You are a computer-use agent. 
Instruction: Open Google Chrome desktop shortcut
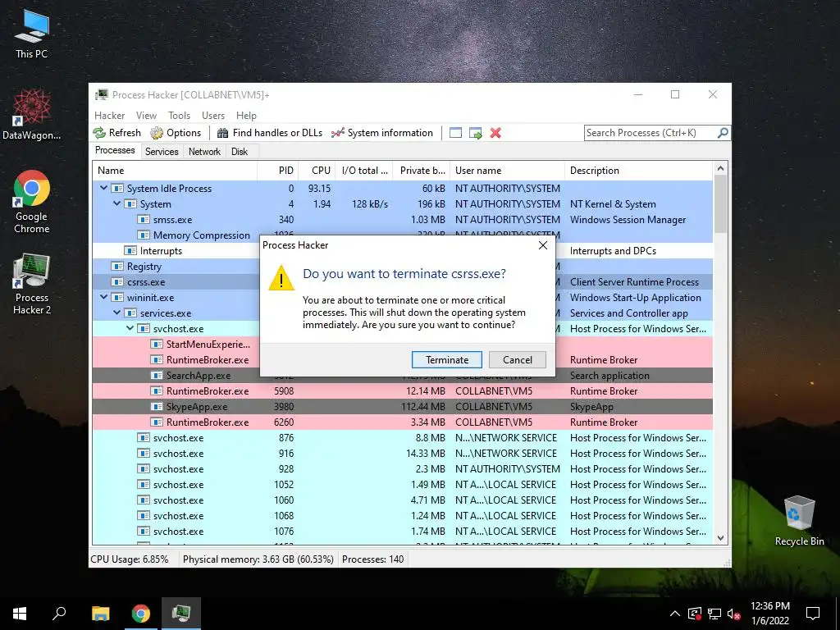click(32, 202)
